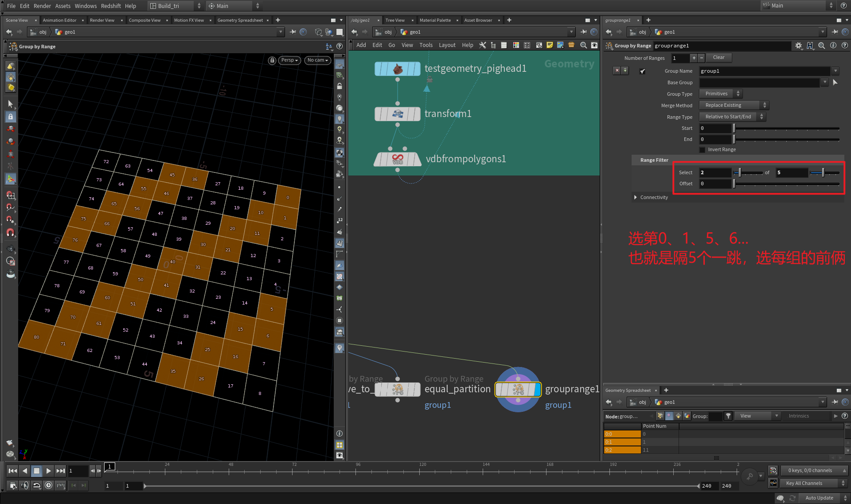Toggle Auto Update at bottom right
Screen dimensions: 851x504
pyautogui.click(x=819, y=498)
